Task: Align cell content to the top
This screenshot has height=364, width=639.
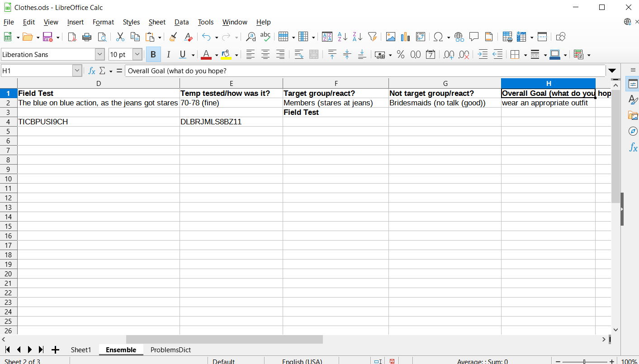Action: coord(332,55)
